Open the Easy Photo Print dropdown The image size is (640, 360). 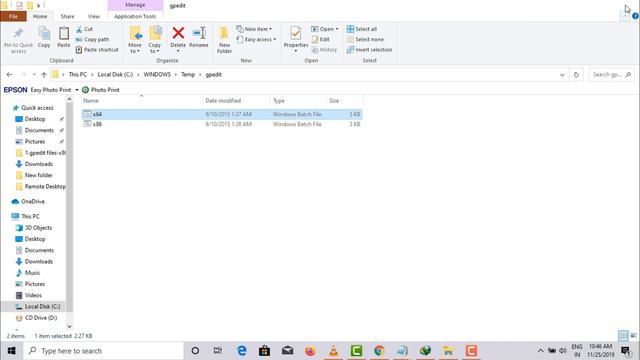[x=77, y=90]
